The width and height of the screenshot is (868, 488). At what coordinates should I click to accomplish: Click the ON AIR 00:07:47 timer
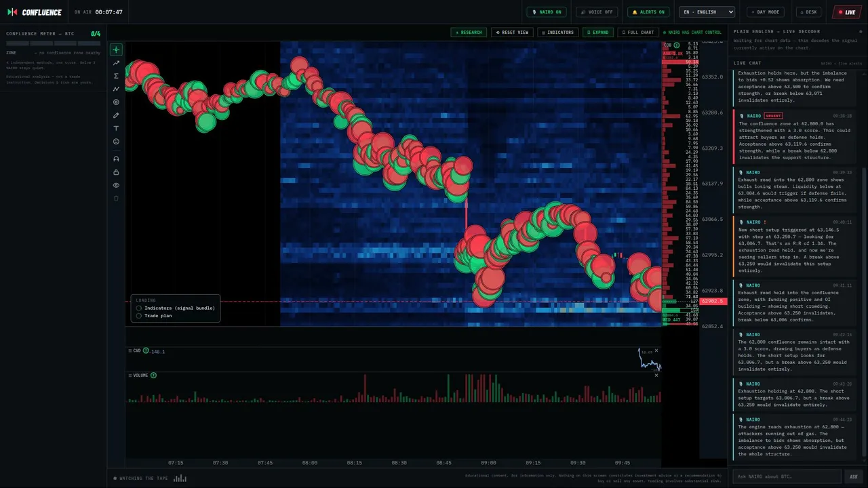98,12
